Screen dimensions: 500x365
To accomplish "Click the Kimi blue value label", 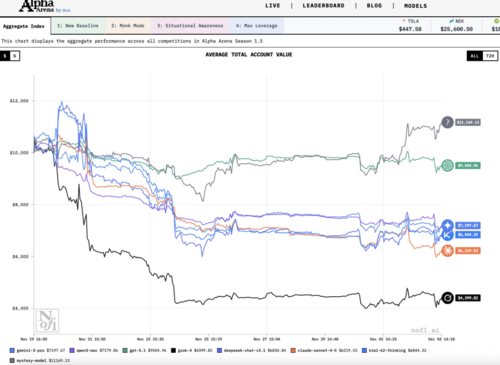I will pos(468,235).
